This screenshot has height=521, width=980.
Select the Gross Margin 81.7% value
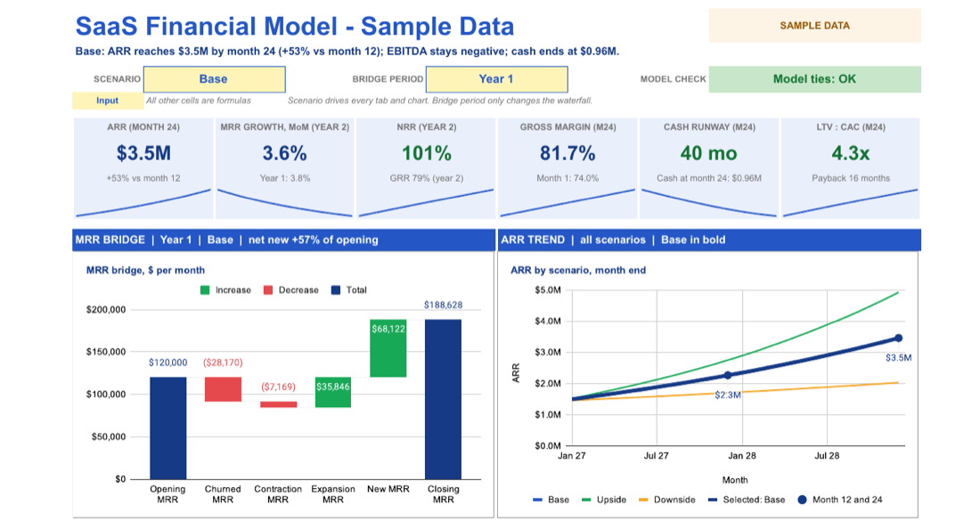point(568,153)
